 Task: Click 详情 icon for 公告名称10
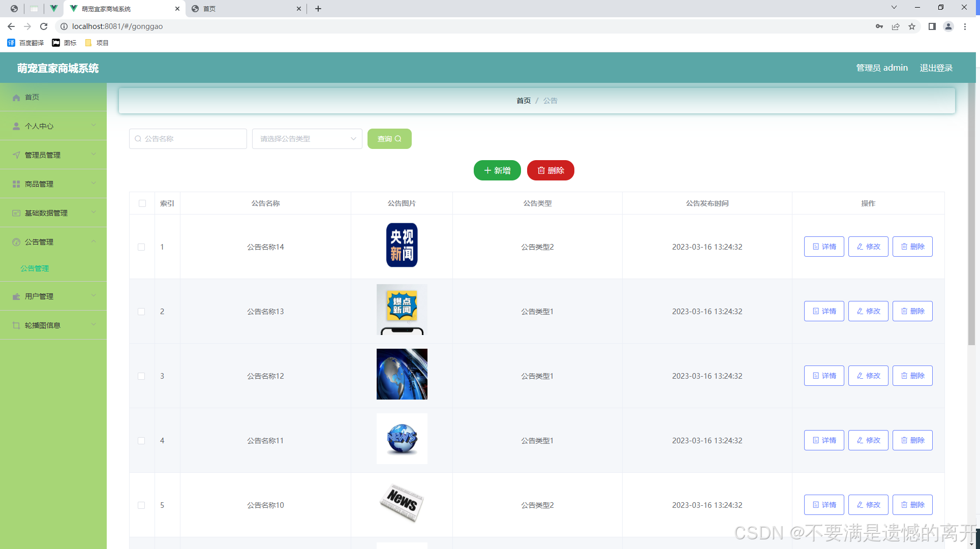click(x=824, y=505)
